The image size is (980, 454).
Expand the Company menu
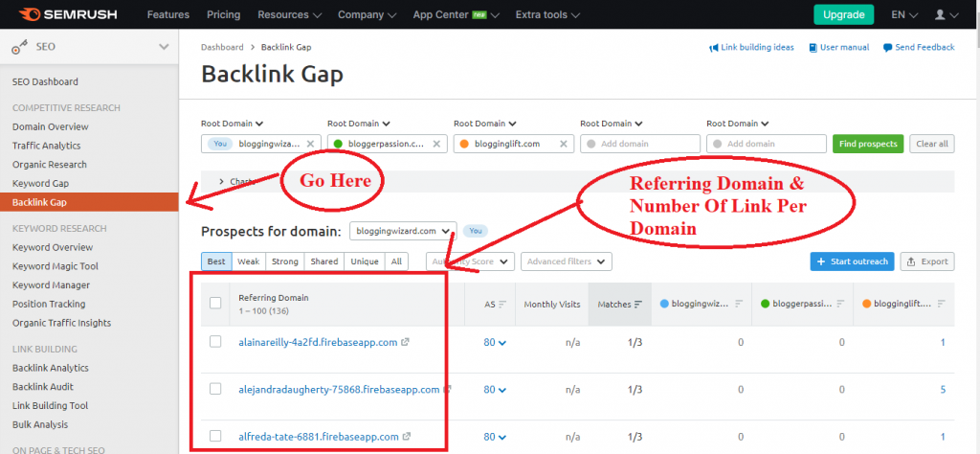click(x=367, y=14)
